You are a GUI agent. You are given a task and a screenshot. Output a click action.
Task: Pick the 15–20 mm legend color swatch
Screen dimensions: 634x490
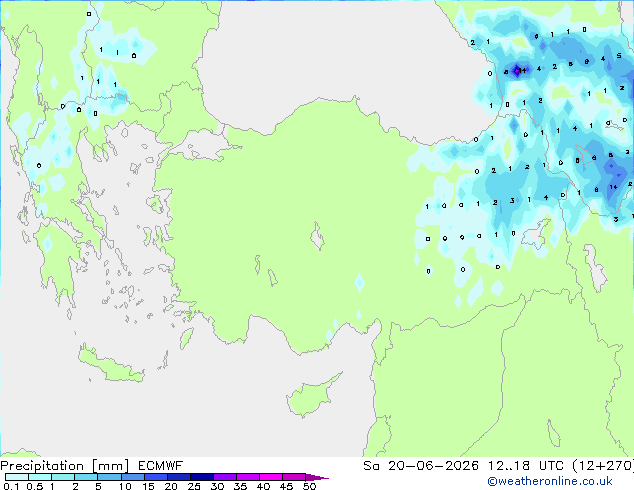click(156, 477)
